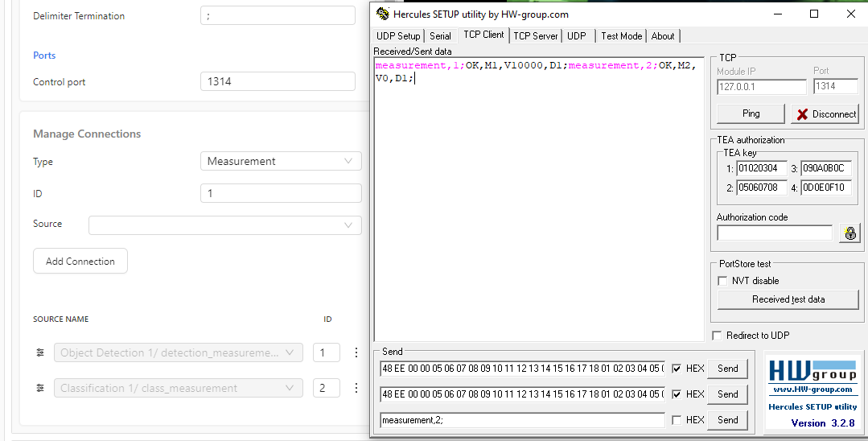868x441 pixels.
Task: Click the Ports section link
Action: click(x=44, y=56)
